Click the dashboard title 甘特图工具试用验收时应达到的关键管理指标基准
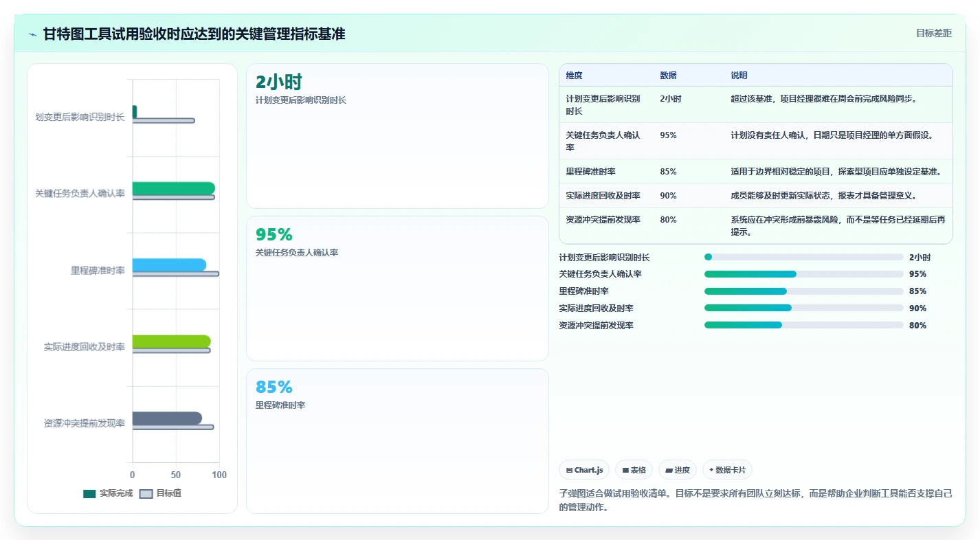The width and height of the screenshot is (980, 540). 194,34
